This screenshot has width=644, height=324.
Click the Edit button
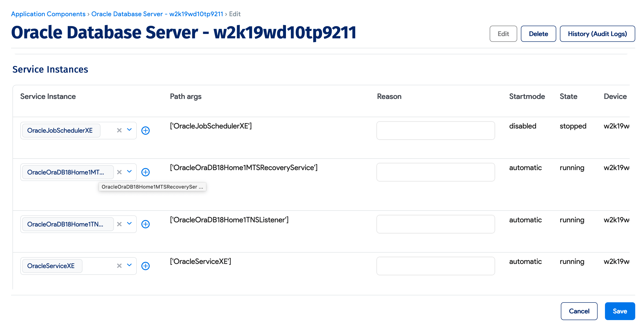(503, 34)
